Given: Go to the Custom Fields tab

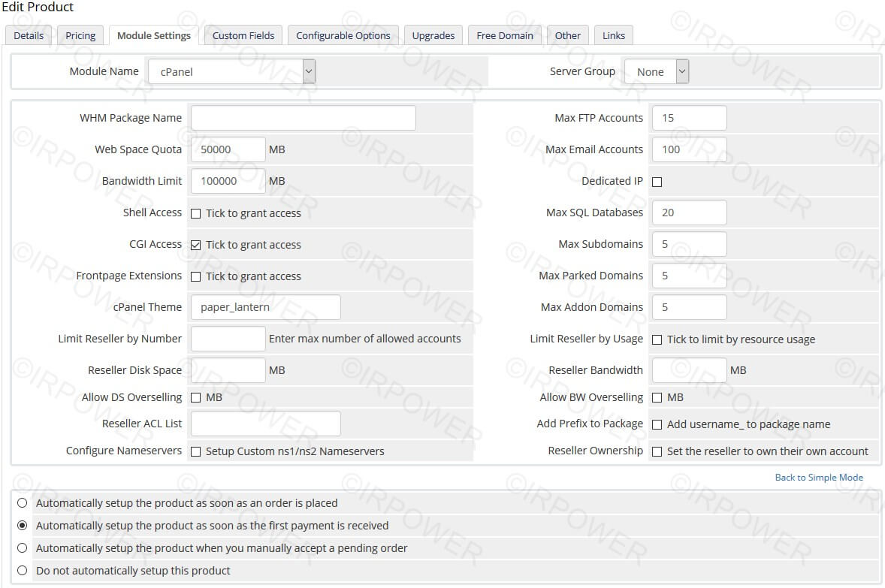Looking at the screenshot, I should point(243,35).
